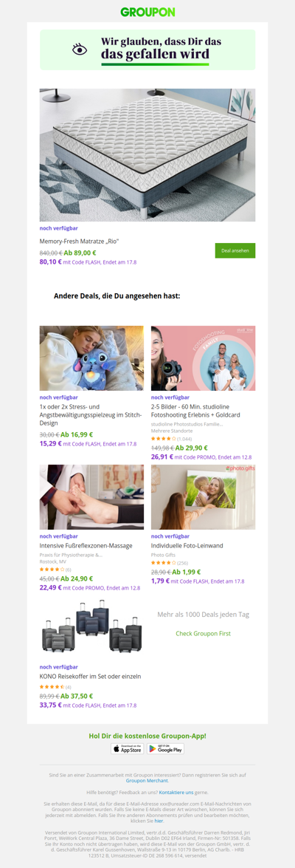
Task: Click Intensive Fußreflexzonen-Massage title
Action: pos(86,546)
